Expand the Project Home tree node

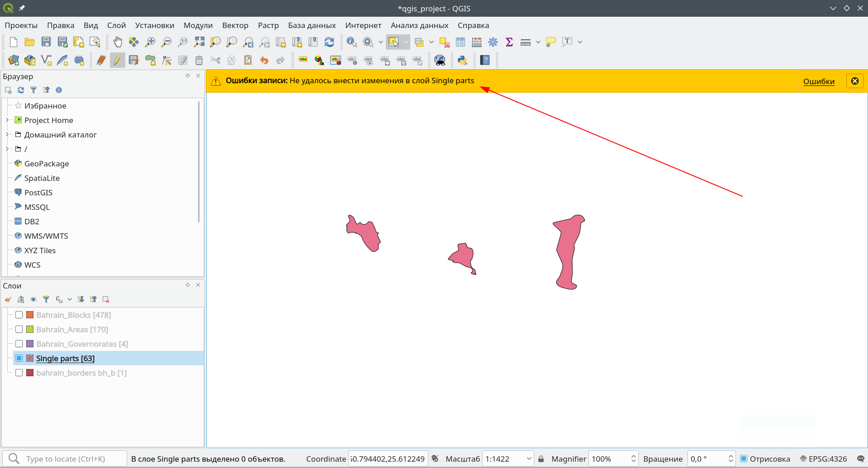pyautogui.click(x=7, y=120)
